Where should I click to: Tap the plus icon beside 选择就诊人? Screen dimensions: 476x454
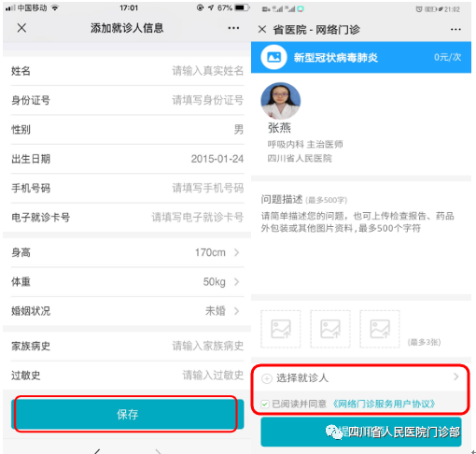267,378
